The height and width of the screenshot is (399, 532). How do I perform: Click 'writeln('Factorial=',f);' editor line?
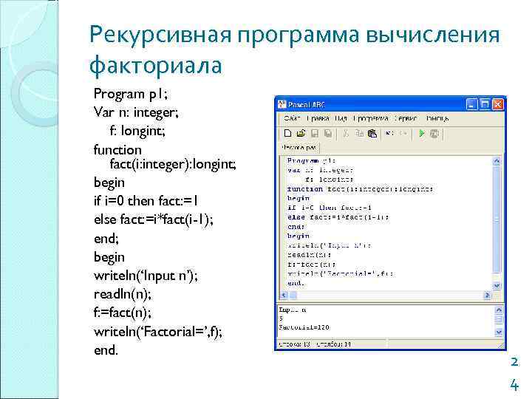341,273
